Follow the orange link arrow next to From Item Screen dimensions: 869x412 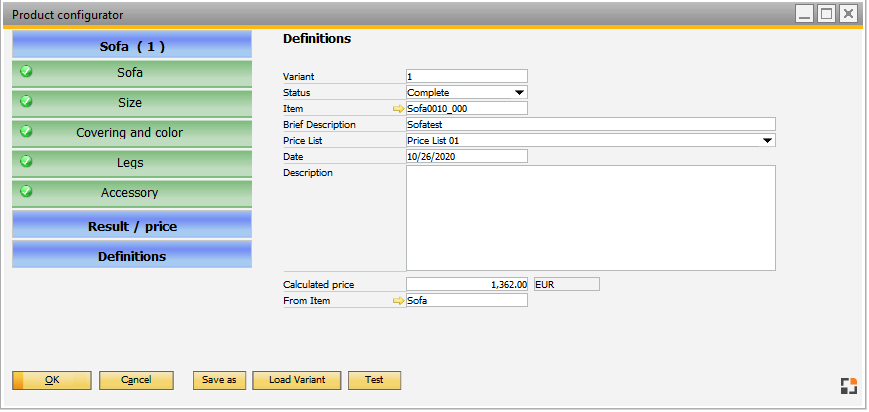pyautogui.click(x=399, y=301)
